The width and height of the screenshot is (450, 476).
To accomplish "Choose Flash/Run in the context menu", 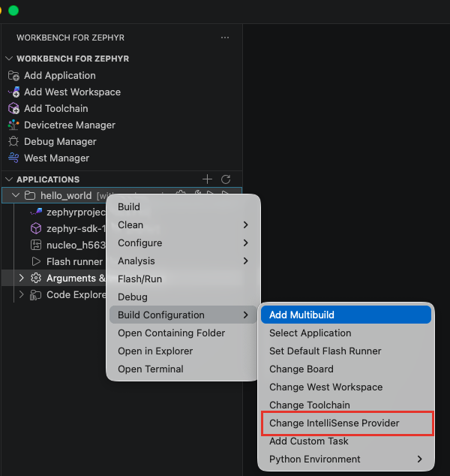I will [183, 279].
